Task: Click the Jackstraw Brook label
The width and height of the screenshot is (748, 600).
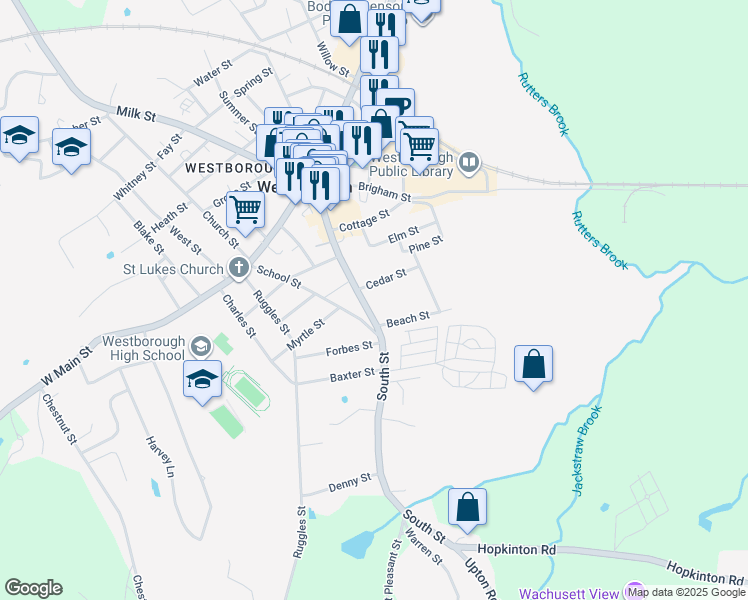Action: click(586, 451)
